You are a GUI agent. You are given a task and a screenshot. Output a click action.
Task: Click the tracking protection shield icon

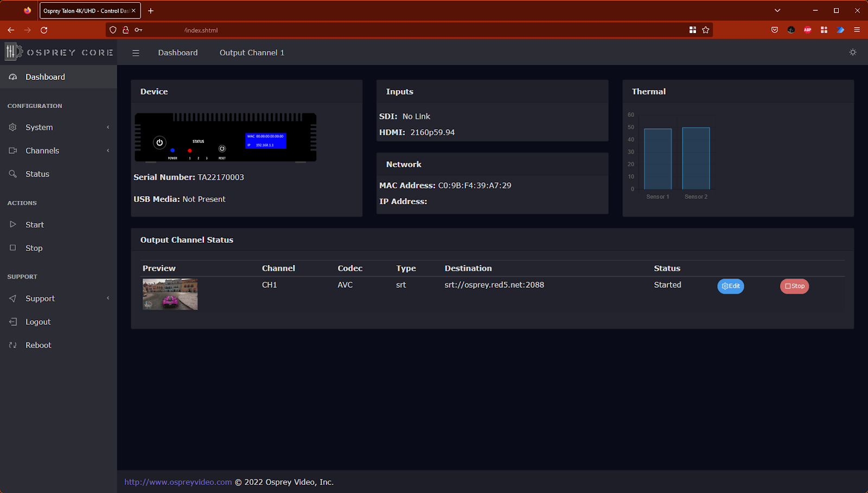pyautogui.click(x=113, y=30)
